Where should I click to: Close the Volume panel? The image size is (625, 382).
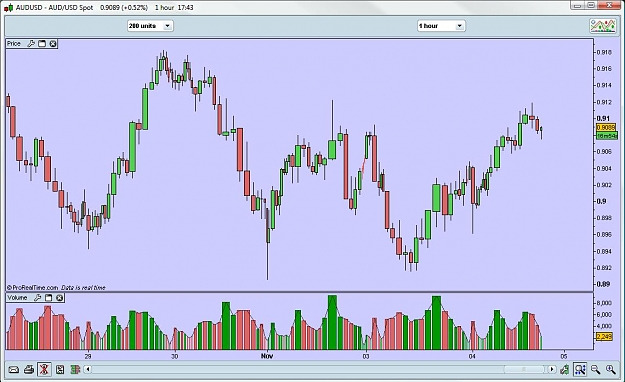click(59, 297)
